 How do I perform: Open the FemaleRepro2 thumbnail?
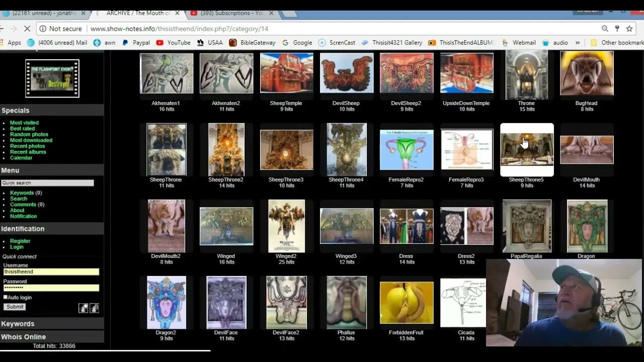pos(407,150)
